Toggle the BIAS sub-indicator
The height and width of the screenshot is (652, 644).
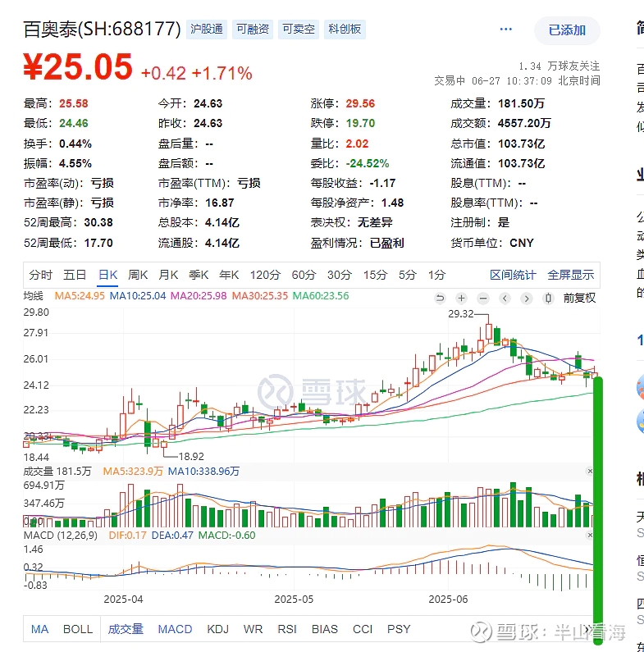tap(325, 629)
